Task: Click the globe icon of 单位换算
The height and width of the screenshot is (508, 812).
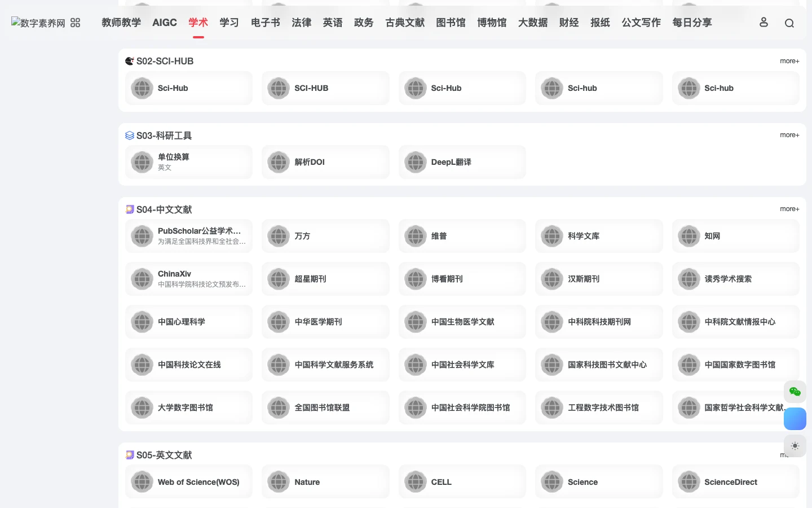Action: (142, 162)
